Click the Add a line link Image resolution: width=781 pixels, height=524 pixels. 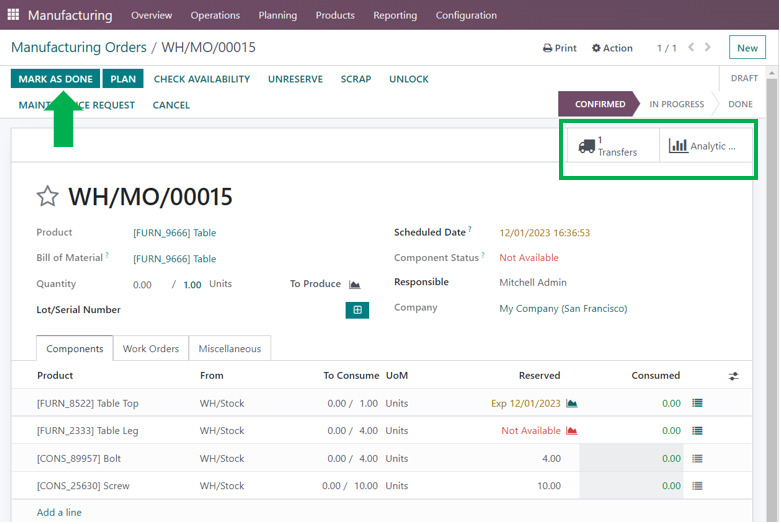59,512
